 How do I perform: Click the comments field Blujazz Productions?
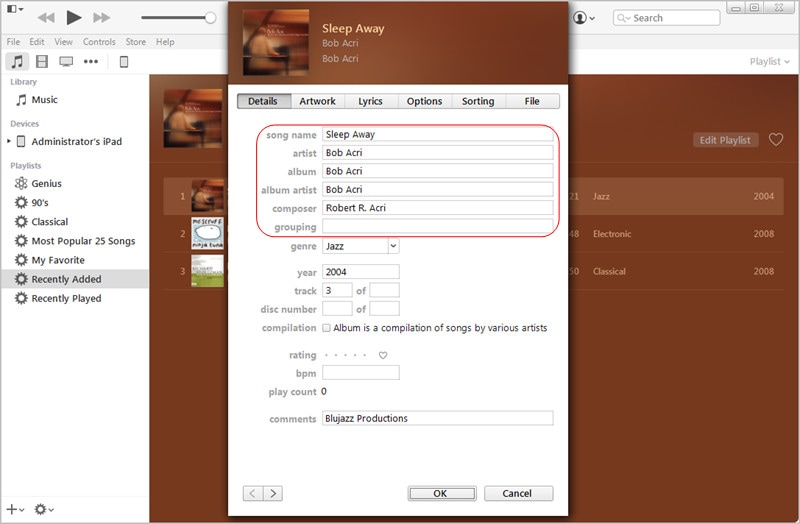[x=437, y=418]
